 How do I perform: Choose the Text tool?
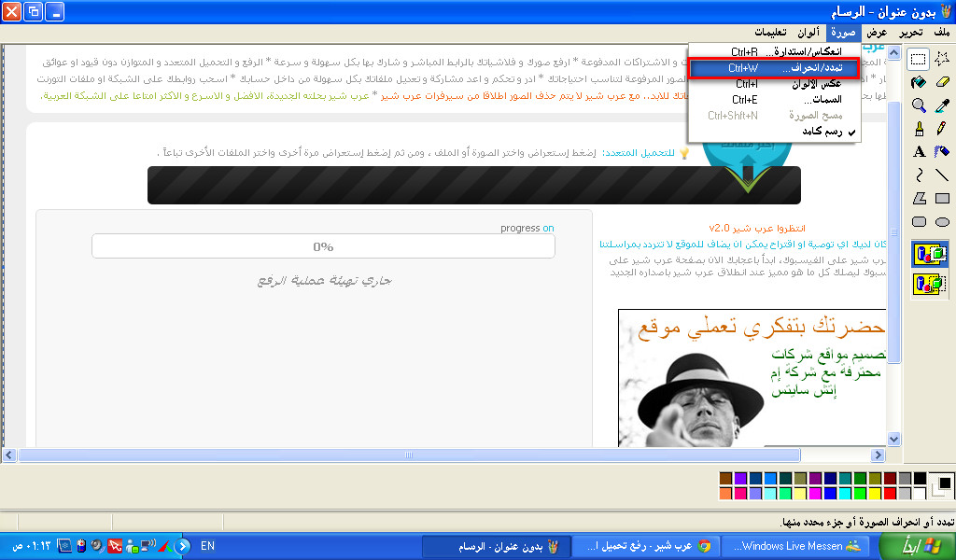919,151
